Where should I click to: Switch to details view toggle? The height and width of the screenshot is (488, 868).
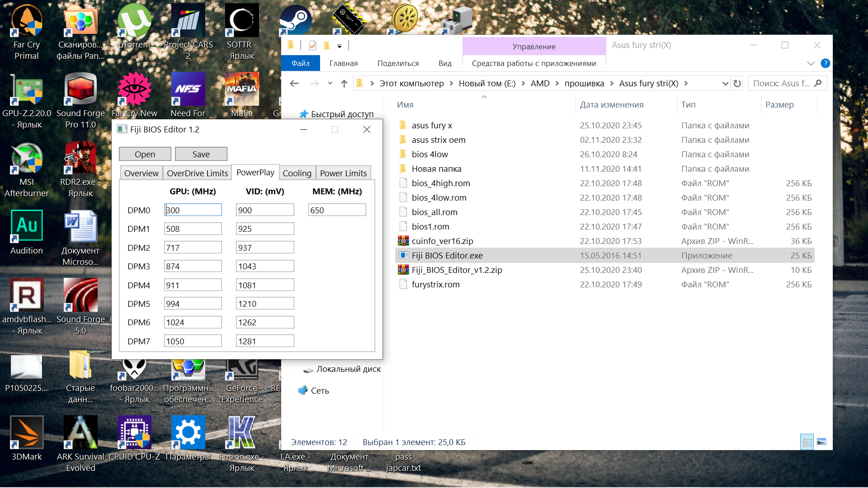coord(807,442)
